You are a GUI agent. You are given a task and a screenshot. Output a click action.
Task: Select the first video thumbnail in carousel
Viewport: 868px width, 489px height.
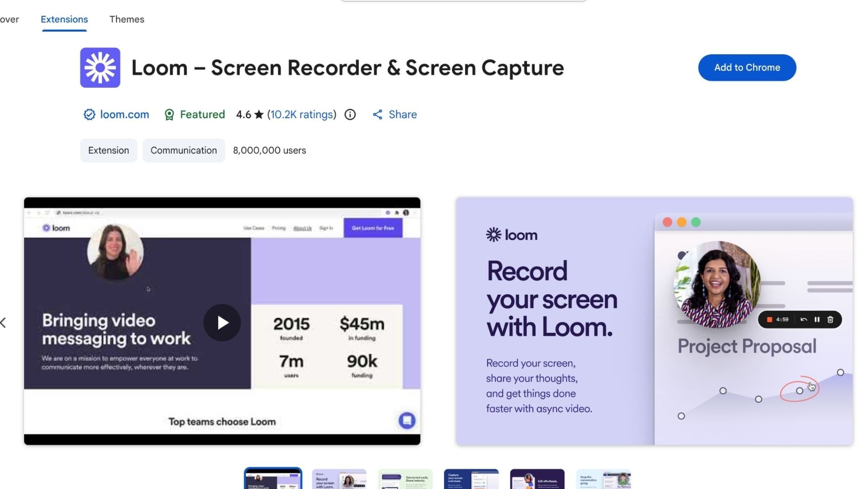coord(273,479)
